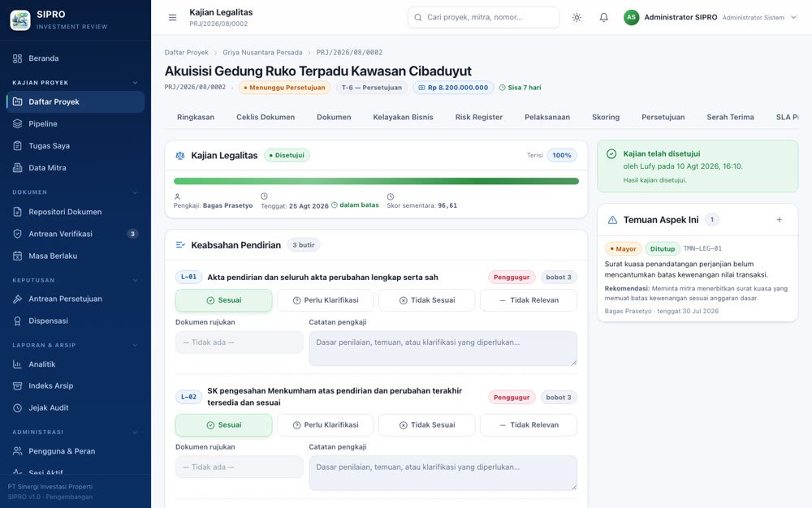Click Catatan pengkaji textarea for L-01

[443, 348]
